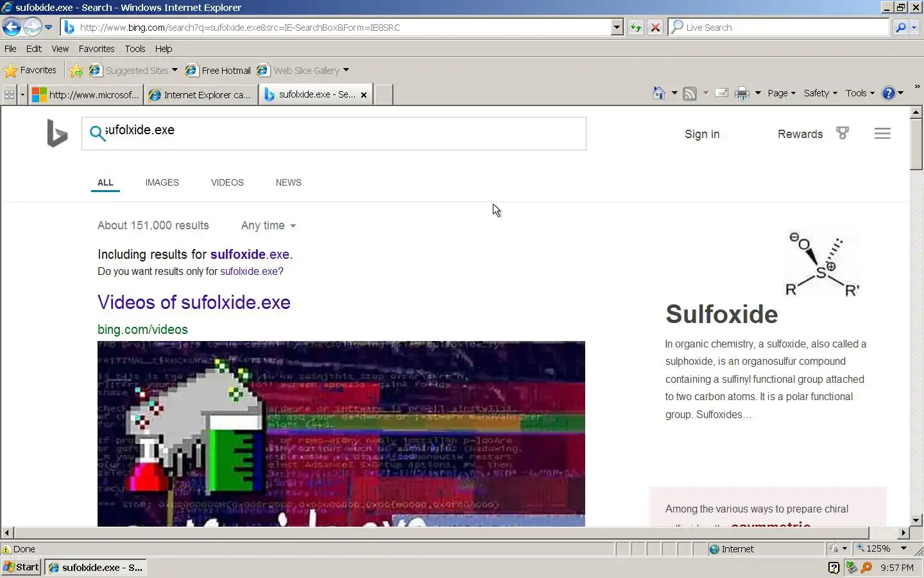
Task: Open Free Hotmail favorites link
Action: (218, 71)
